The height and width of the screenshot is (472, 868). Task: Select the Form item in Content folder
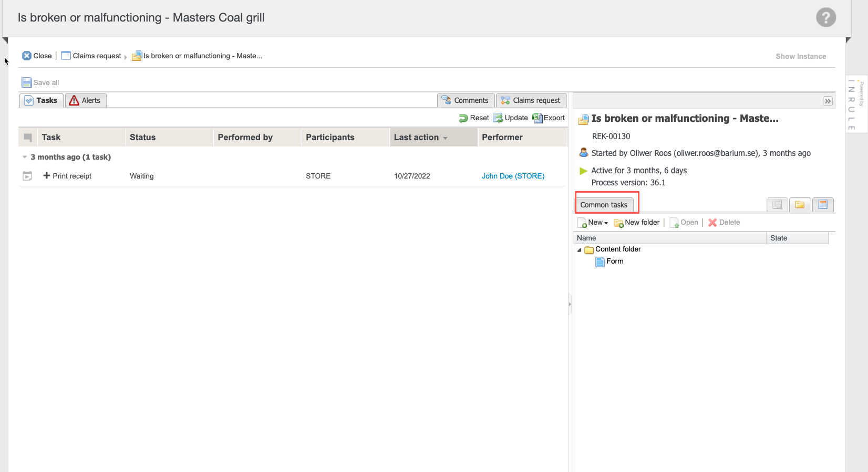(614, 261)
